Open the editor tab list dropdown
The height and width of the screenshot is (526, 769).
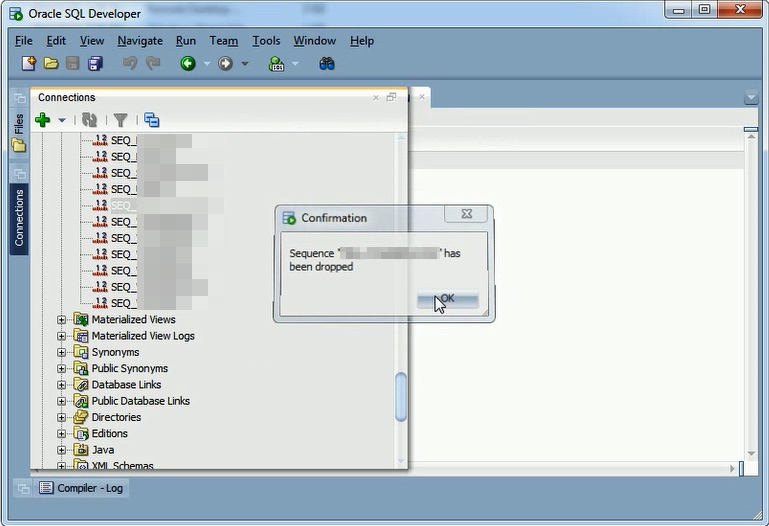pyautogui.click(x=751, y=97)
